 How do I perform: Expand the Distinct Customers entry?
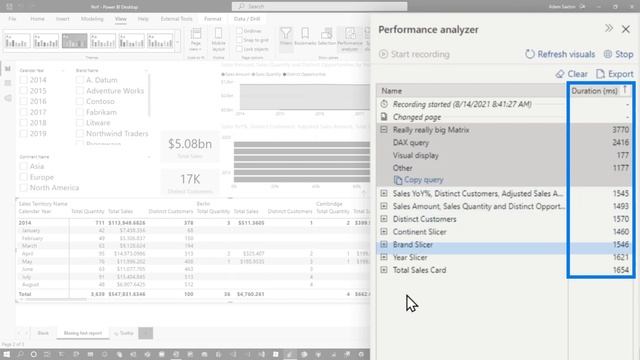click(x=384, y=219)
